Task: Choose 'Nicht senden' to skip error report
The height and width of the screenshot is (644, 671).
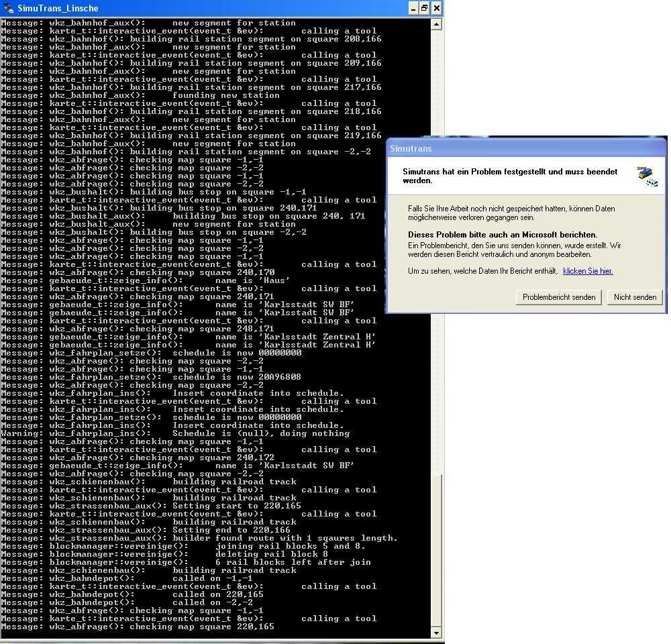Action: coord(635,297)
